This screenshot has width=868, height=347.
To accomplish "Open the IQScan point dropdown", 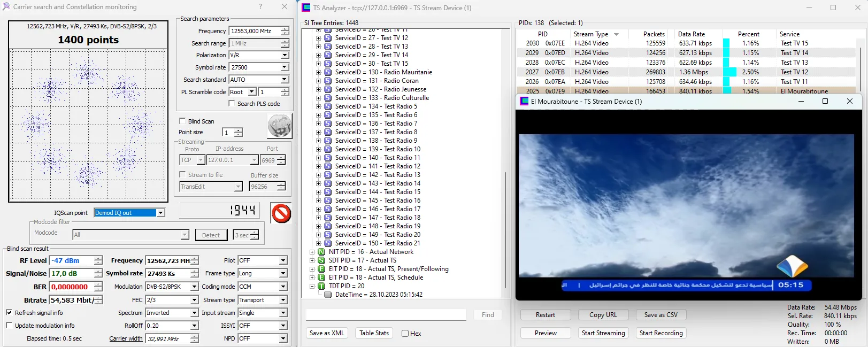I will (160, 213).
